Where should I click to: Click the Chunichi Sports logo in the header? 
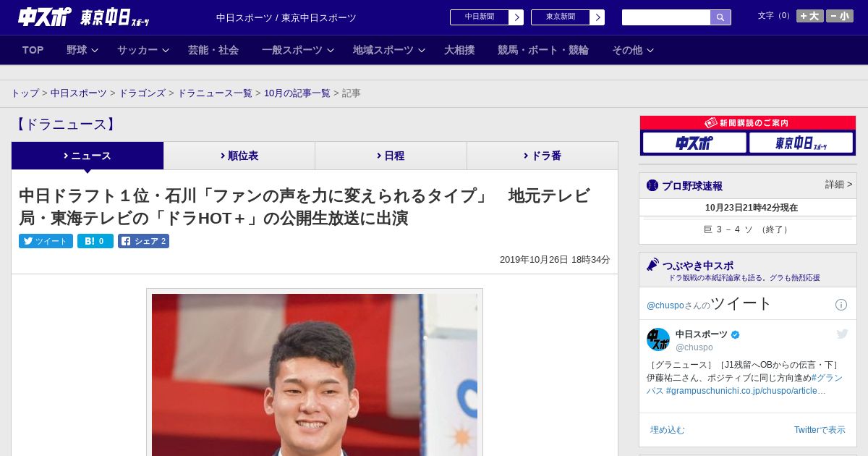click(x=45, y=17)
